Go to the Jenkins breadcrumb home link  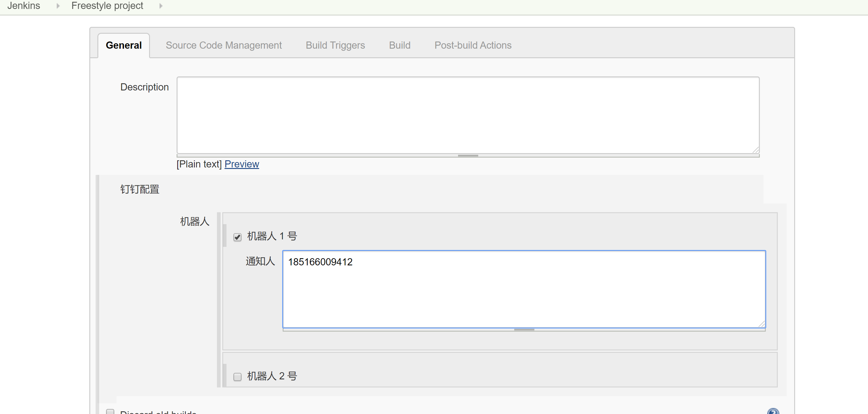[24, 6]
